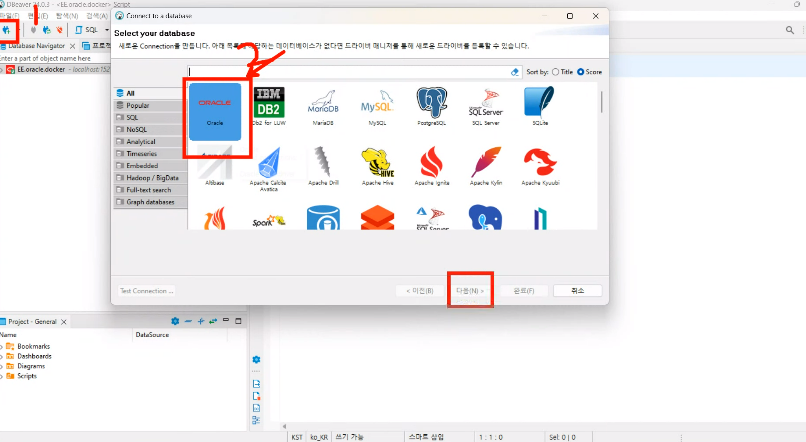Select the Oracle database driver
Viewport: 806px width, 442px height.
(x=215, y=112)
